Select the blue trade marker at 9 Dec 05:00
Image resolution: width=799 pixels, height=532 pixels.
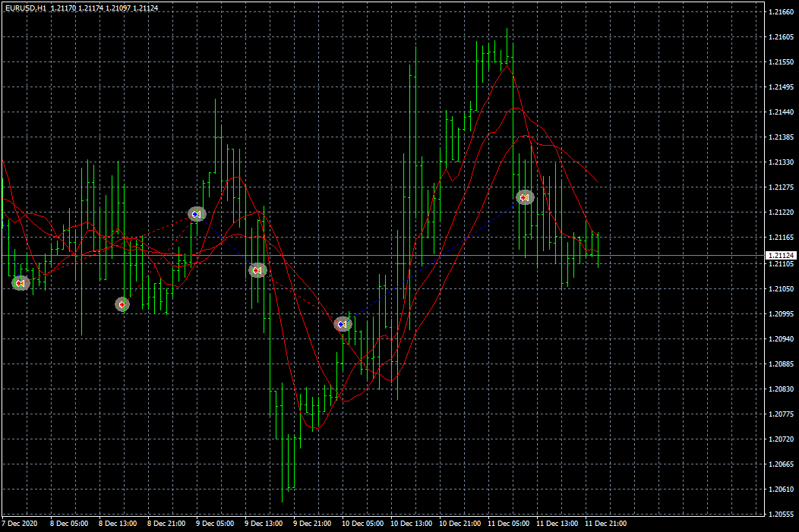pos(197,214)
